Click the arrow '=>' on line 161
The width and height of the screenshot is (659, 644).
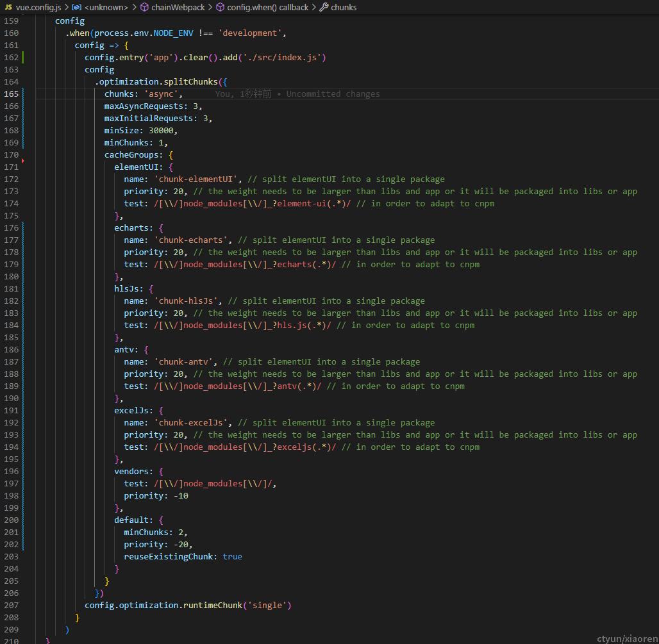(114, 45)
